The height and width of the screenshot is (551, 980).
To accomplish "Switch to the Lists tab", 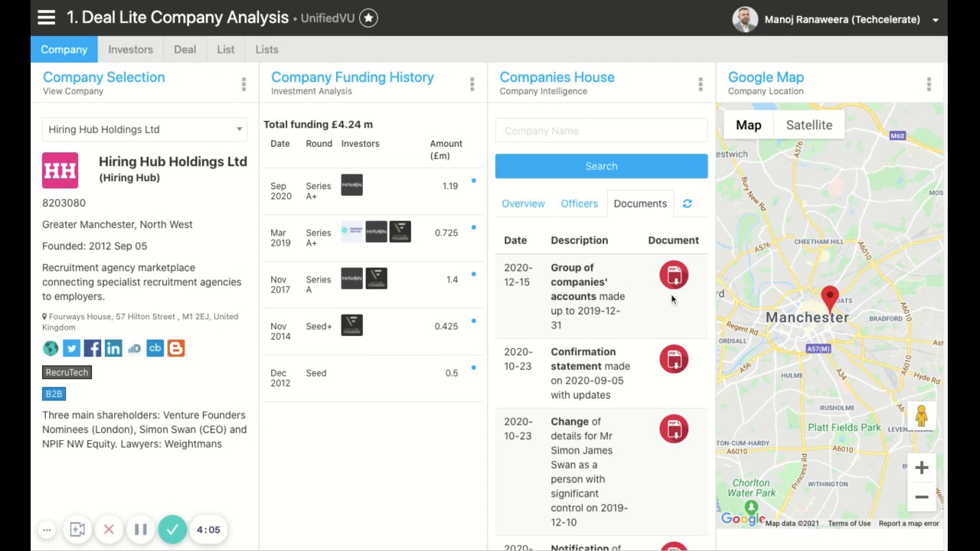I will (266, 49).
